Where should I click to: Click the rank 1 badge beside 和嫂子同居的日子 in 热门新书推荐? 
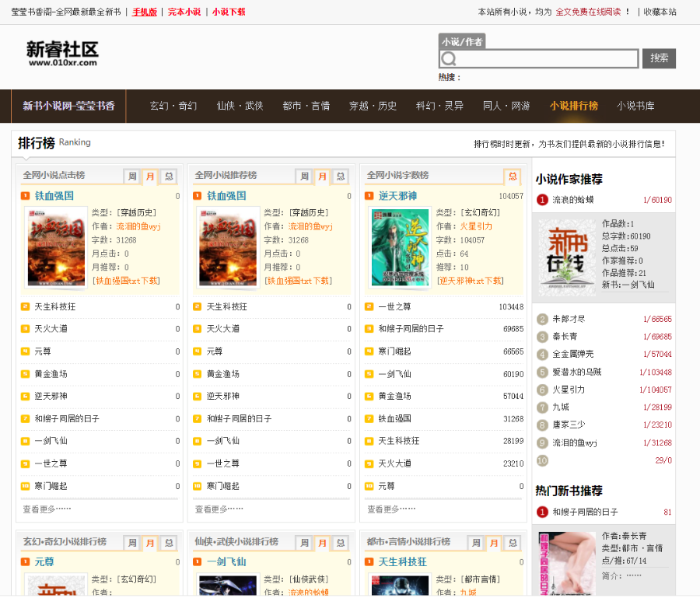click(x=542, y=512)
